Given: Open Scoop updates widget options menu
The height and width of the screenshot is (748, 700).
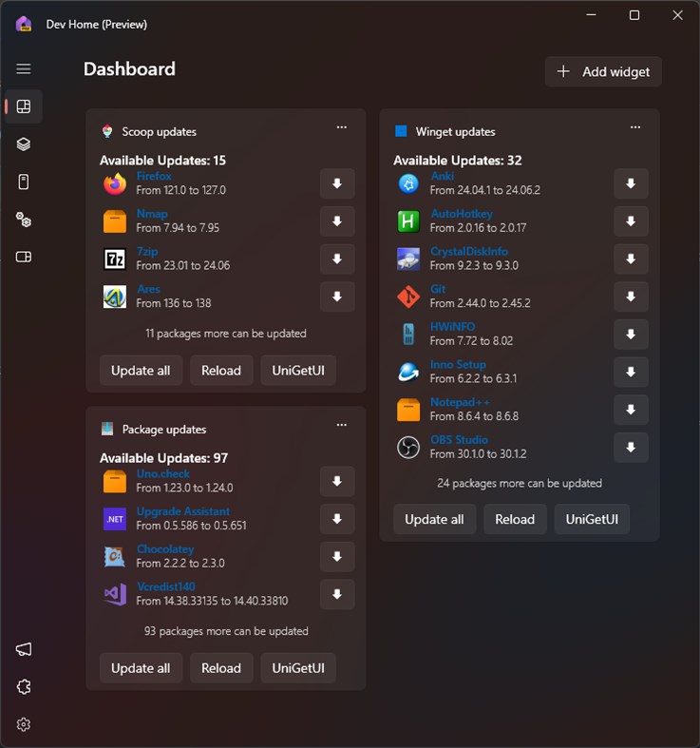Looking at the screenshot, I should pyautogui.click(x=341, y=127).
